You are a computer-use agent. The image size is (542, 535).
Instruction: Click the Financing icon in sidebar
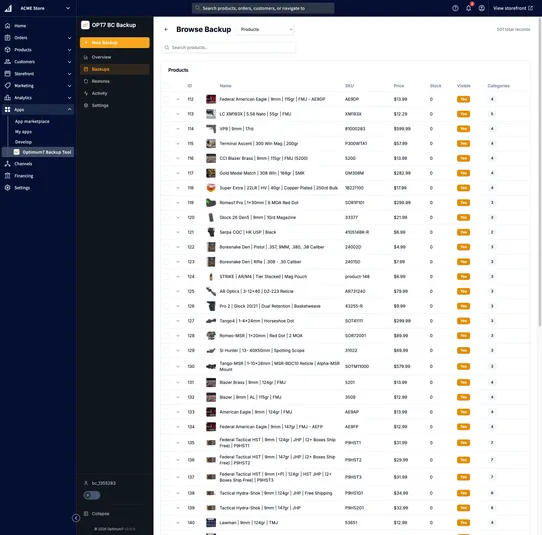point(8,176)
